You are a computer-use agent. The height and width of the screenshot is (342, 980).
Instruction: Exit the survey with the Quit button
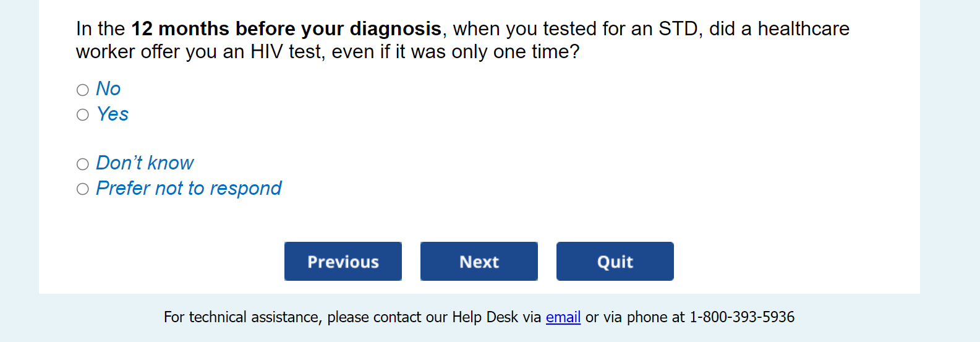click(615, 262)
